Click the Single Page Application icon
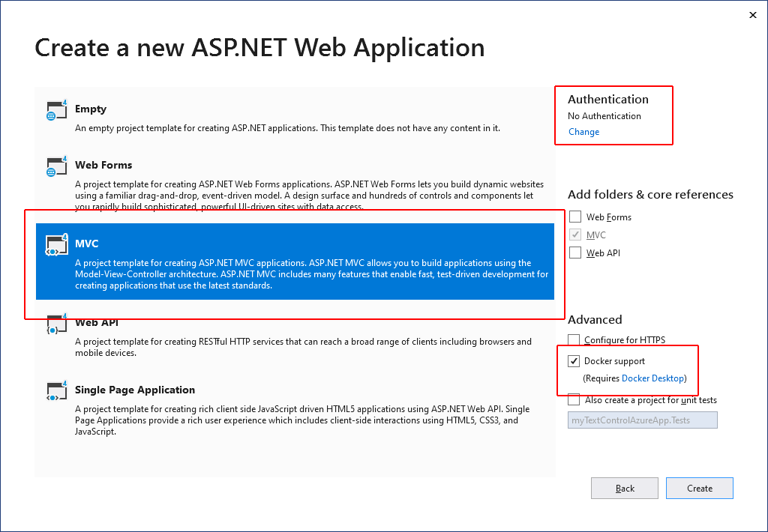This screenshot has height=532, width=768. [x=56, y=391]
